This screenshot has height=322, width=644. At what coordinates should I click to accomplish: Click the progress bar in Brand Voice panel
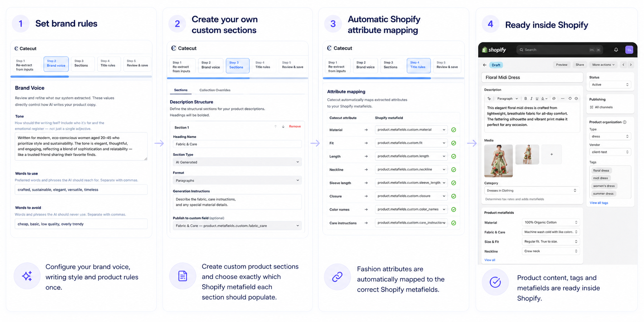[81, 77]
